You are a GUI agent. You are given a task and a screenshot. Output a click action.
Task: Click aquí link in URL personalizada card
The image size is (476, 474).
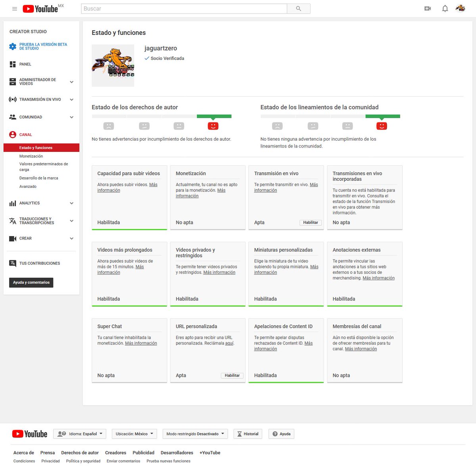[229, 343]
